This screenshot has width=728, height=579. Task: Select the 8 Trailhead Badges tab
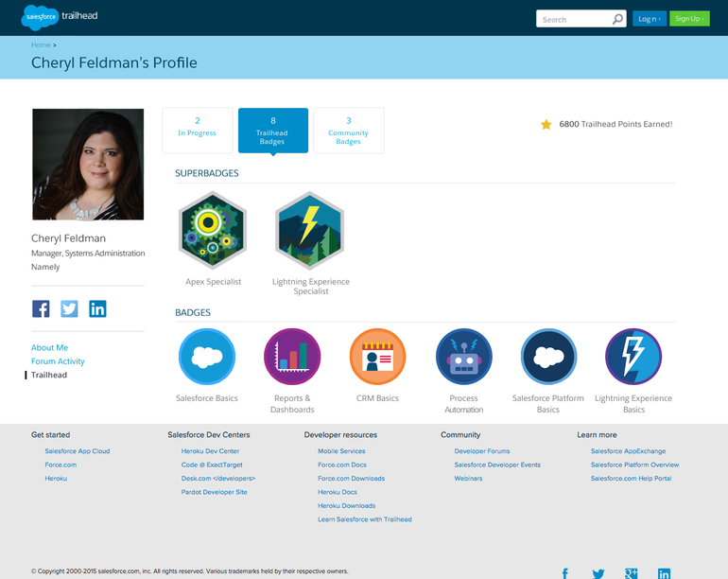tap(273, 131)
